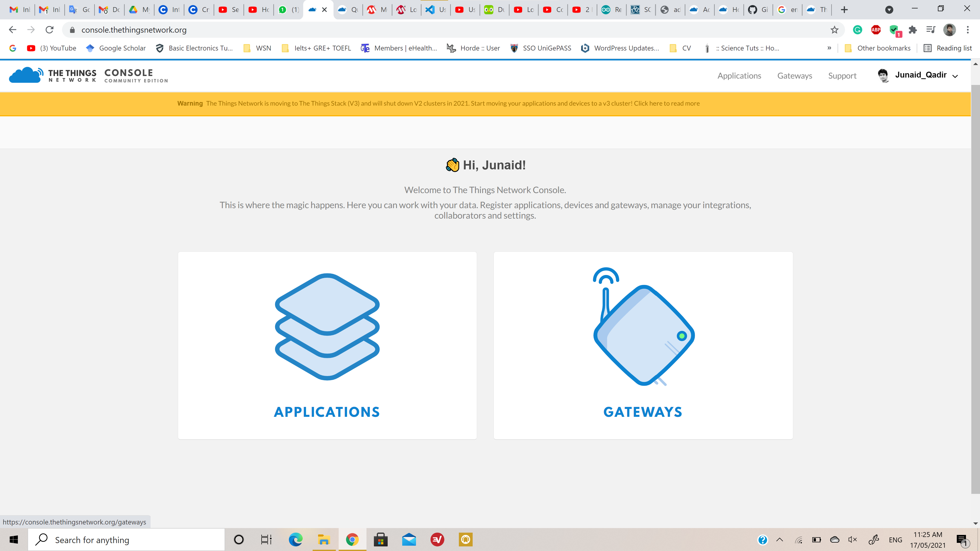The image size is (980, 551).
Task: Click the APPLICATIONS card title
Action: tap(327, 412)
